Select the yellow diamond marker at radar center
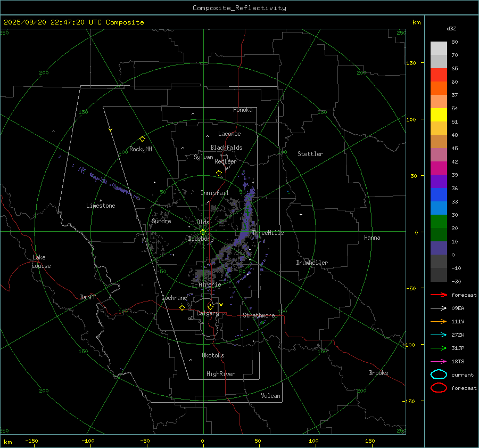The width and height of the screenshot is (479, 448). [x=203, y=232]
